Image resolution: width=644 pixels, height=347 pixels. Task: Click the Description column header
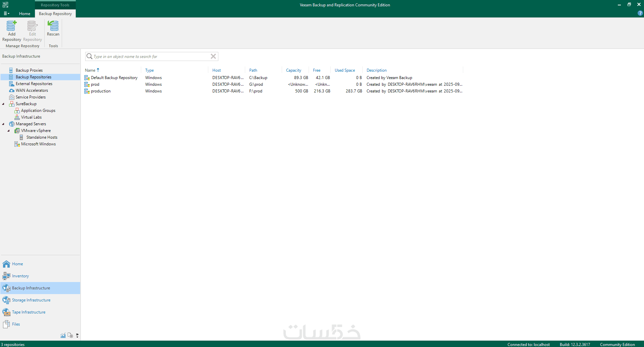click(377, 70)
